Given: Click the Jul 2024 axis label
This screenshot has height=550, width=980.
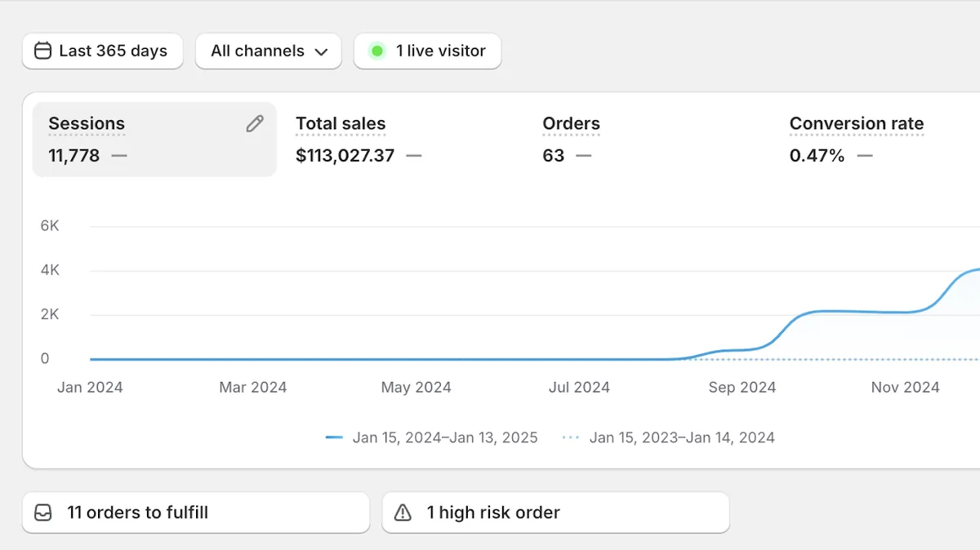Looking at the screenshot, I should coord(579,388).
